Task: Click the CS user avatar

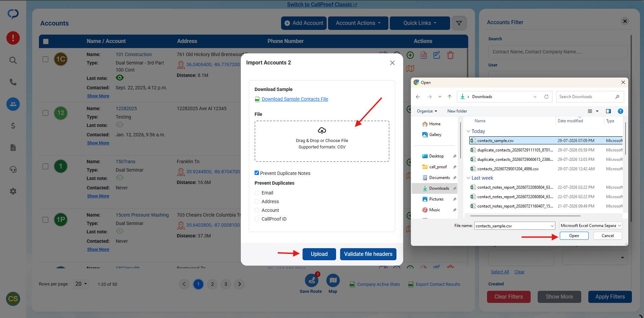Action: [x=13, y=299]
